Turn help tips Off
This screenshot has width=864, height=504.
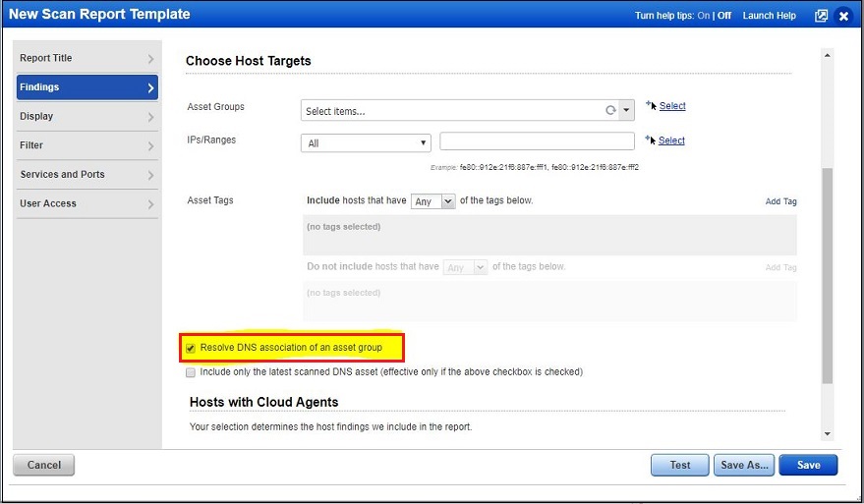coord(723,16)
